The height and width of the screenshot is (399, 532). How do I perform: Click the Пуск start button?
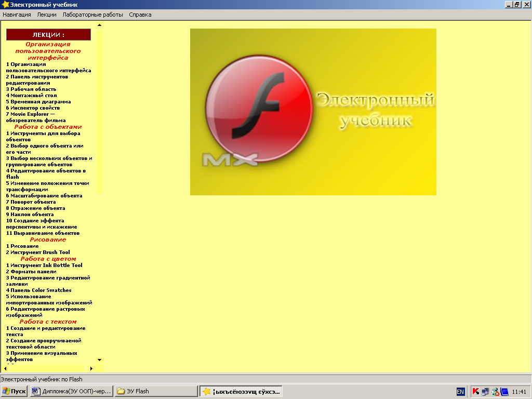point(14,391)
